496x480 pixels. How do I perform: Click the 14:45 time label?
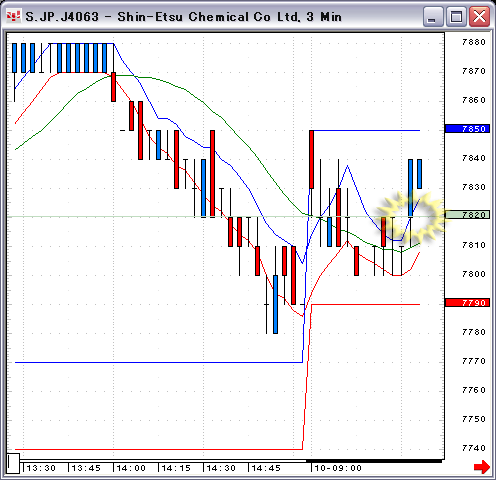(266, 468)
